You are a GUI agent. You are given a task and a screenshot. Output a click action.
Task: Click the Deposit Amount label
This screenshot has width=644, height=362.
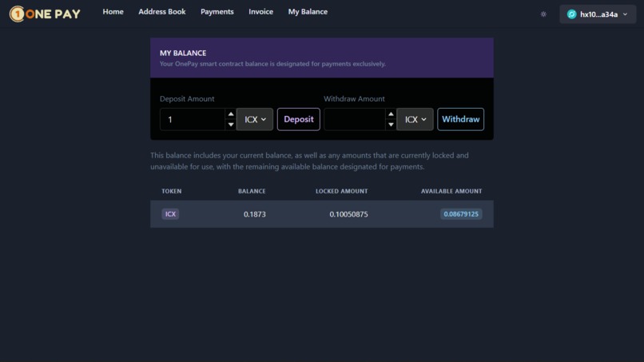tap(187, 98)
